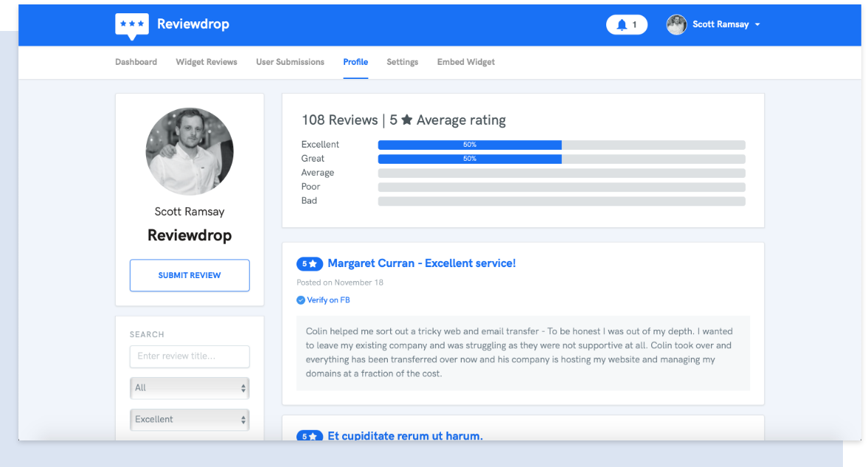Viewport: 868px width, 467px height.
Task: Click the small header avatar photo
Action: pos(676,25)
